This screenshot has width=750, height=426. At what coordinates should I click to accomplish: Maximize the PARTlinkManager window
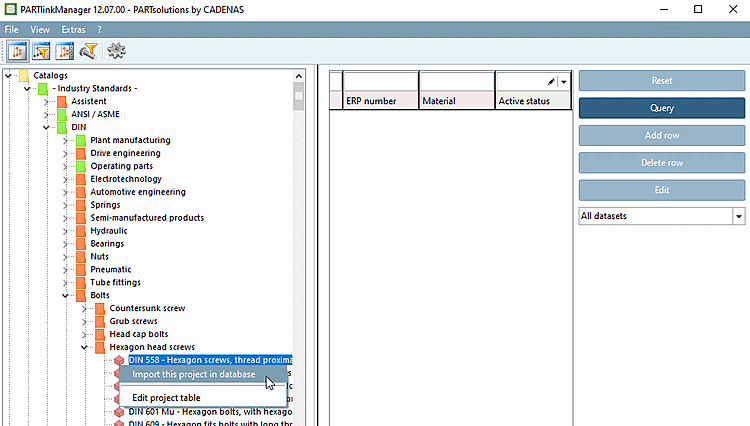coord(698,9)
